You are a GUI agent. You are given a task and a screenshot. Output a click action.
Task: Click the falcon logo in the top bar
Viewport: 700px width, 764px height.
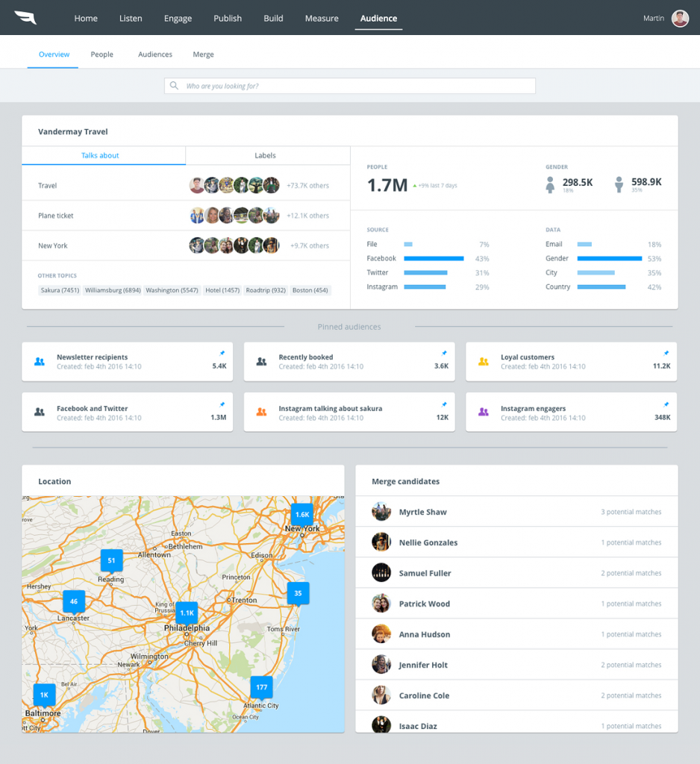tap(27, 17)
